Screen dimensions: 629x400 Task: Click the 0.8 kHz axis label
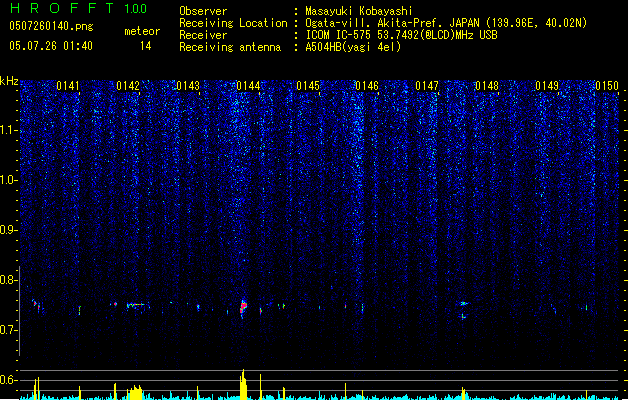tap(8, 280)
